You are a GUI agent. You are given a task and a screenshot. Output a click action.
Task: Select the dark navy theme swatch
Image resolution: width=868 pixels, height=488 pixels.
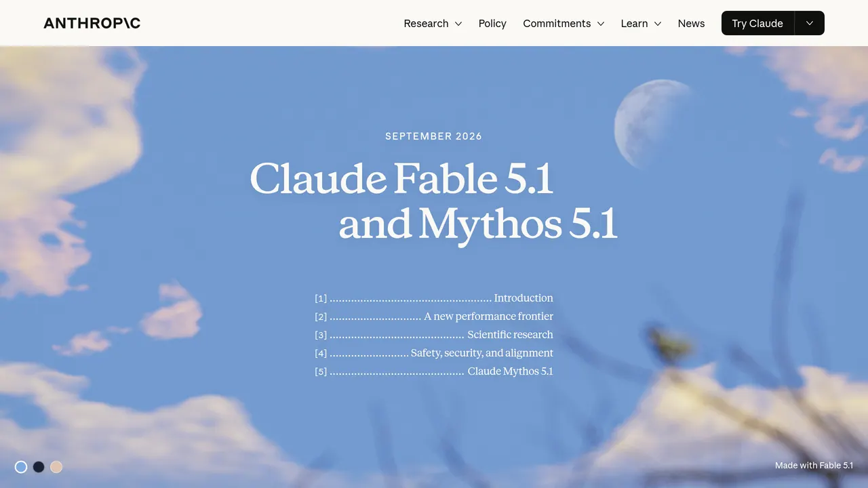[39, 467]
